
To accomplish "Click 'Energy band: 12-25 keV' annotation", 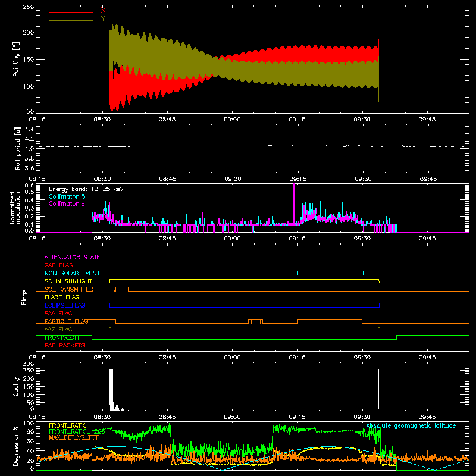I will 86,189.
